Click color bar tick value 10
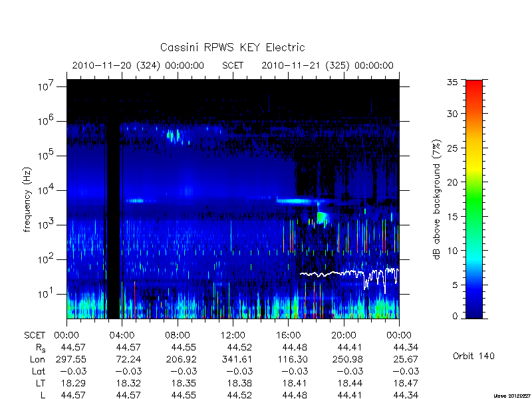532x399 pixels. pos(453,251)
